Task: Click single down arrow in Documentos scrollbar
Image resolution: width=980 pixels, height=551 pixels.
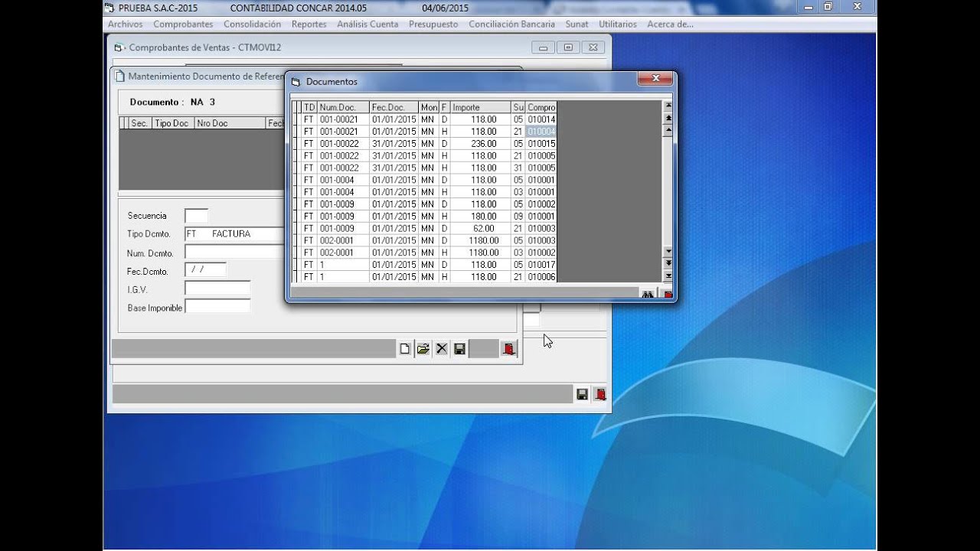Action: click(668, 251)
